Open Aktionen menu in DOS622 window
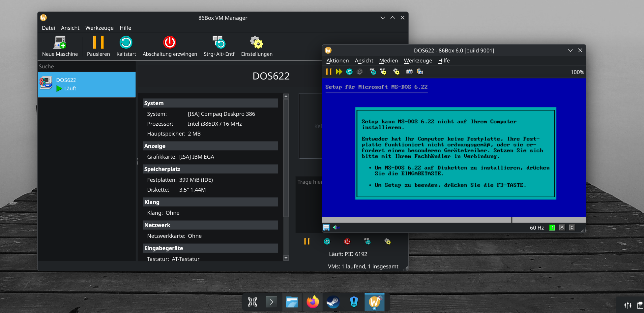The width and height of the screenshot is (644, 313). click(x=337, y=61)
